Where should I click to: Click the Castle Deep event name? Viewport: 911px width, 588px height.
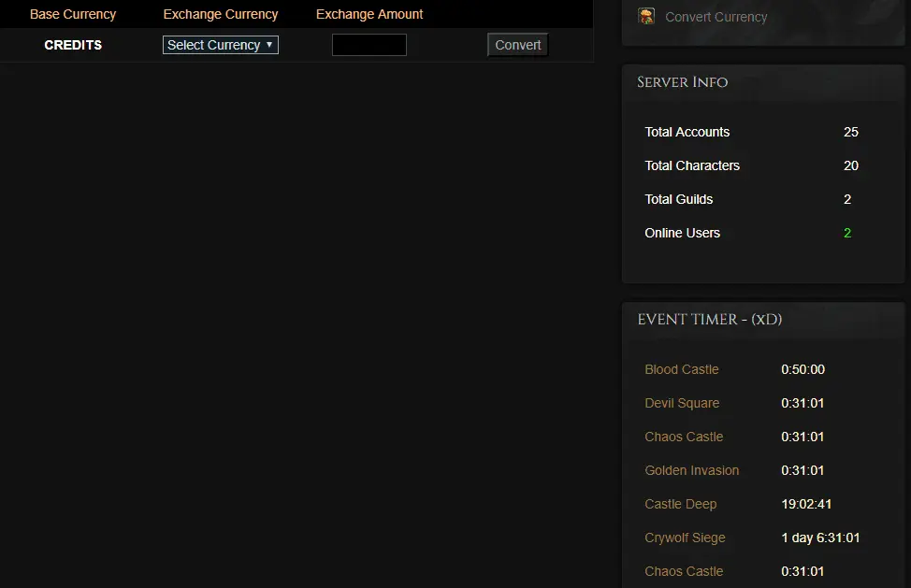(680, 504)
